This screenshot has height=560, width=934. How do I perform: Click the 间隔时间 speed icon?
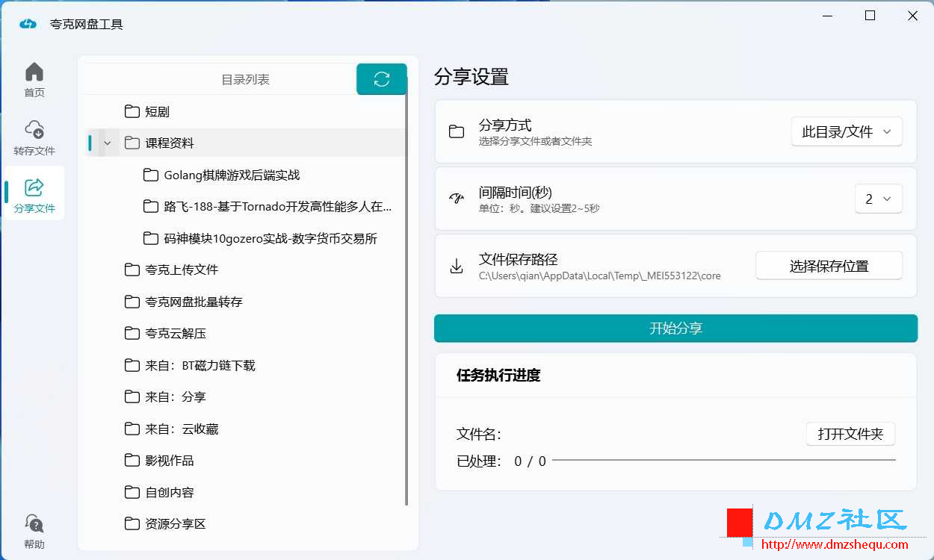click(457, 199)
